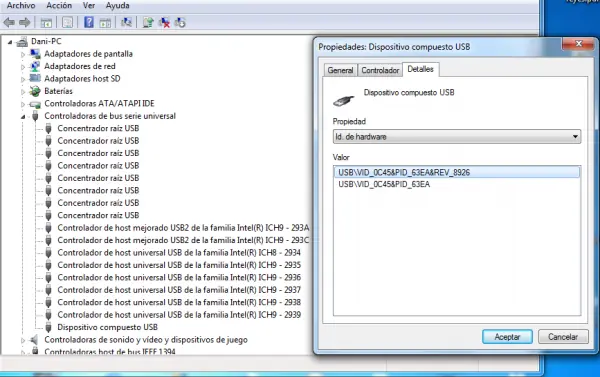Select the value USB\VID_0C45&PID_63EA without REV
The width and height of the screenshot is (600, 377).
click(384, 184)
